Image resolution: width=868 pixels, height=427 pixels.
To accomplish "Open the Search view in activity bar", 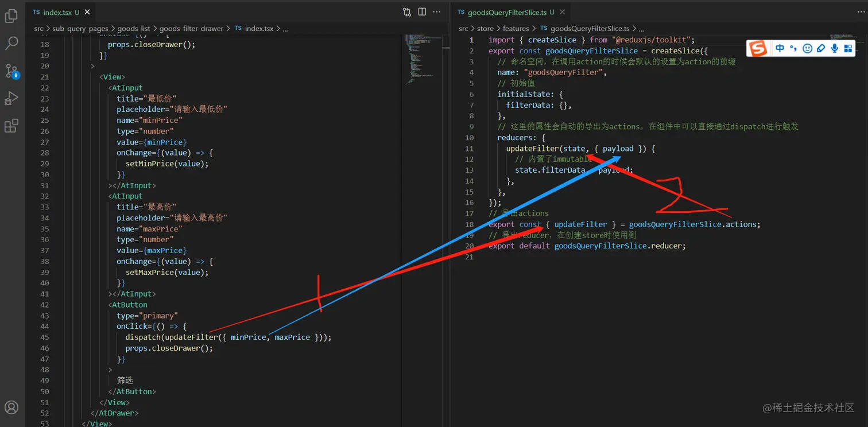I will pos(11,43).
